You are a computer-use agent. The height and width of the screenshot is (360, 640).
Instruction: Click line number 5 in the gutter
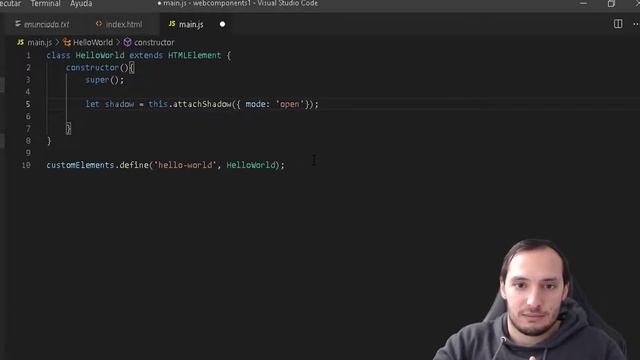pos(28,104)
